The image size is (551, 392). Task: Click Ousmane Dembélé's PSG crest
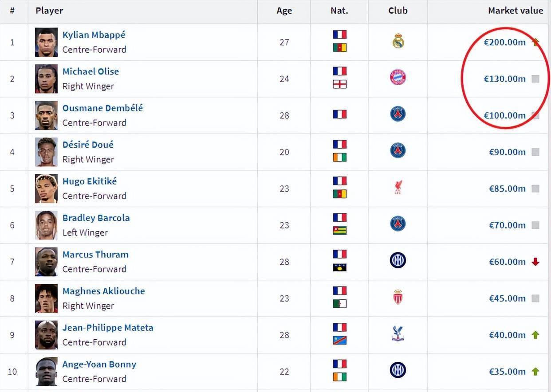398,114
